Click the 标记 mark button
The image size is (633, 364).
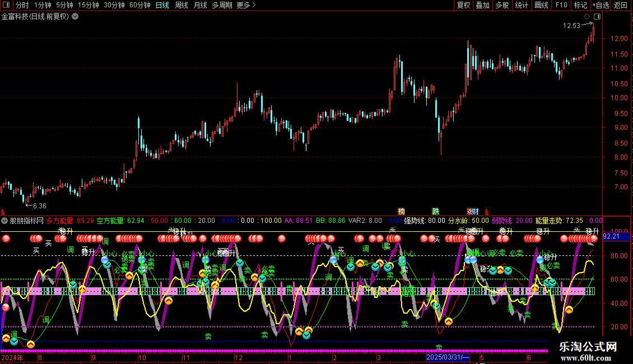pyautogui.click(x=580, y=5)
